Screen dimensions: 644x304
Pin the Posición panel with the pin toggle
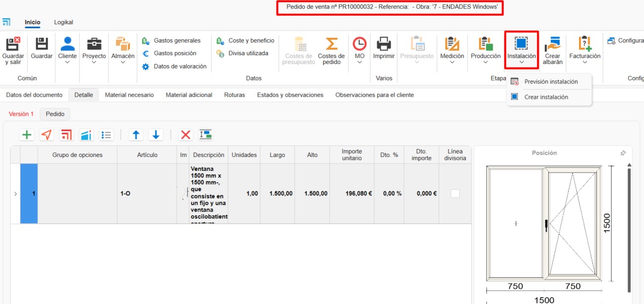[623, 153]
